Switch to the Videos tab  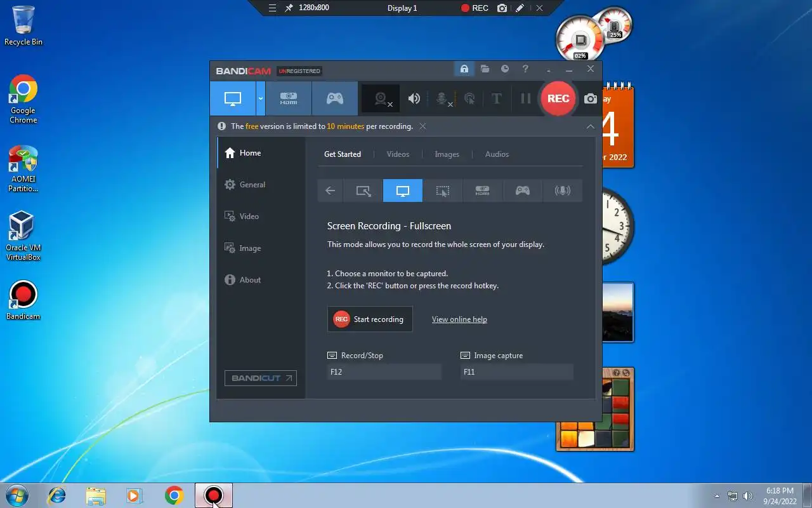(398, 154)
